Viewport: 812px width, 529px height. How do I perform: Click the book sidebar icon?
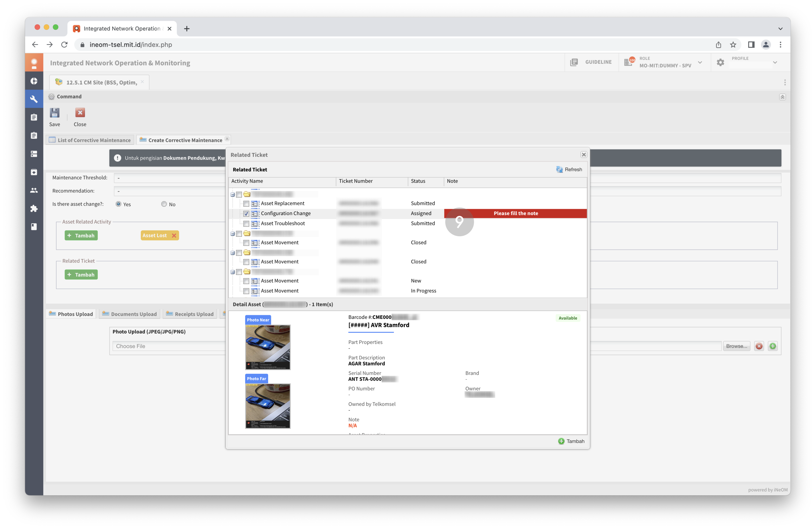click(34, 227)
